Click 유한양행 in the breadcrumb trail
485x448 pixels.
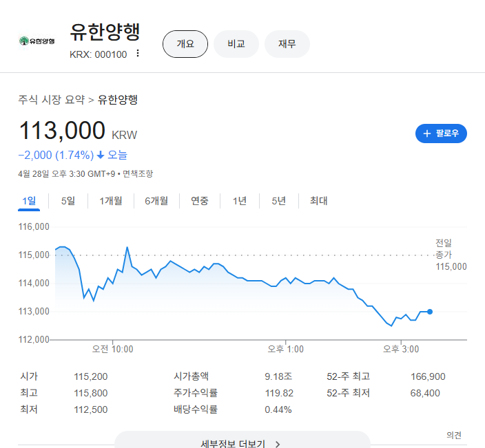pyautogui.click(x=118, y=100)
